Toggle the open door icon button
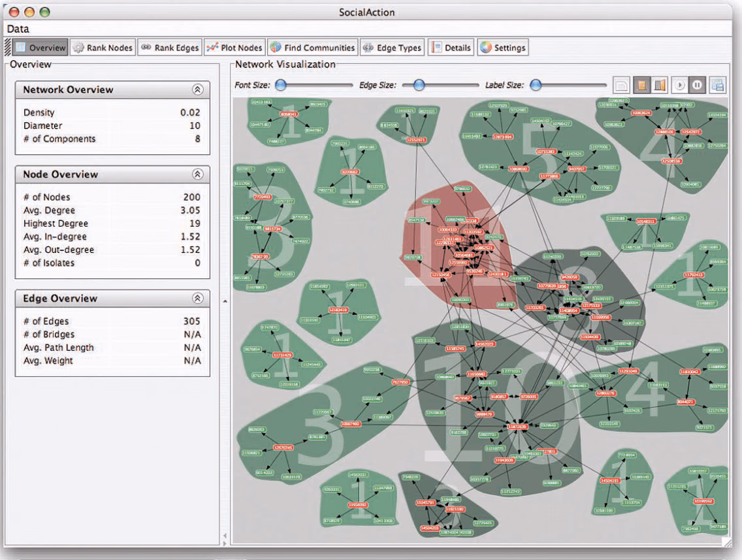The width and height of the screenshot is (742, 560). 660,85
